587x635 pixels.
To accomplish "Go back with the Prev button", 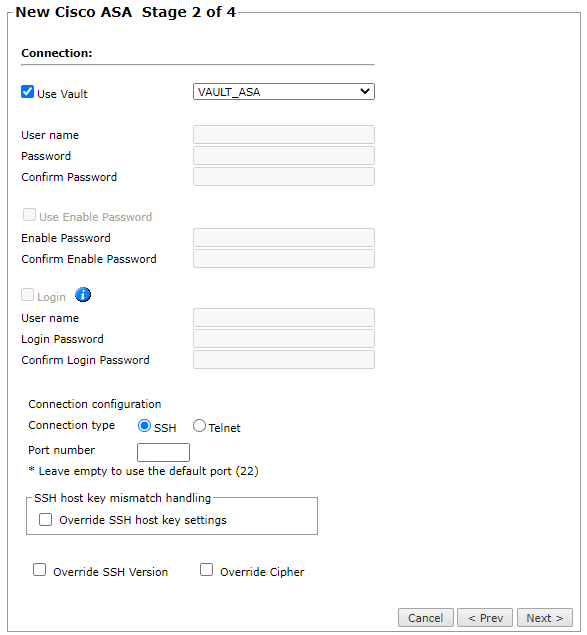I will pos(485,618).
